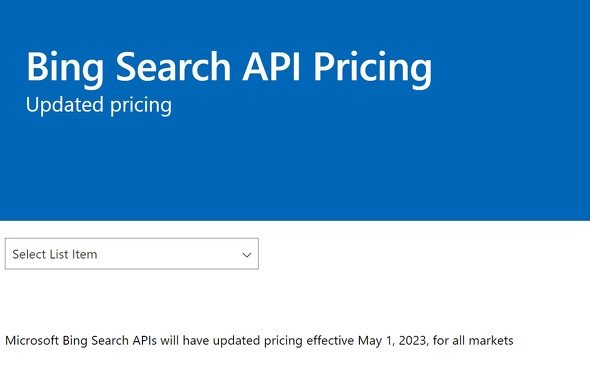Viewport: 590px width, 376px height.
Task: Click the word 'Item' inside the dropdown box
Action: [x=85, y=254]
